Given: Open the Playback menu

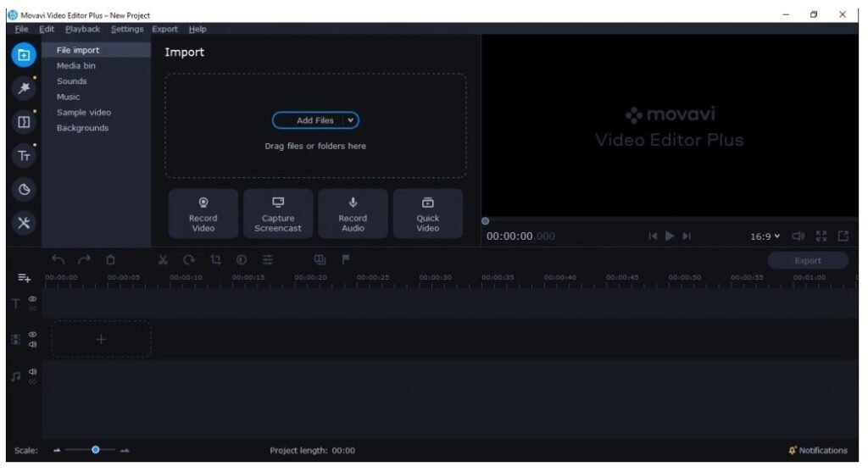Looking at the screenshot, I should pyautogui.click(x=82, y=29).
